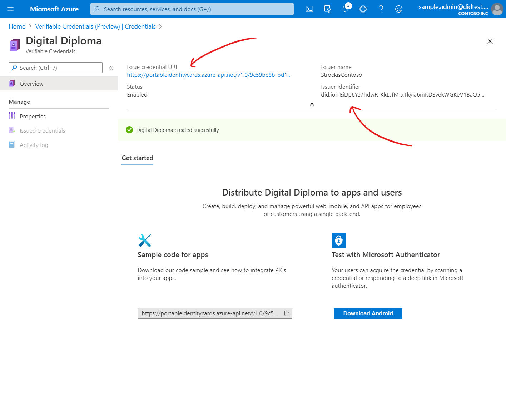Click the magnifier in the sidebar search

[14, 68]
